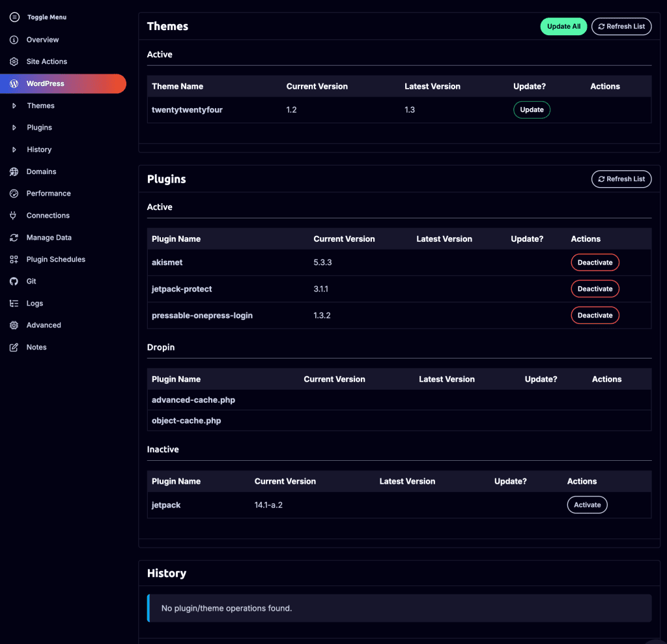Open Manage Data in sidebar
Screen dimensions: 667x644
pyautogui.click(x=49, y=237)
